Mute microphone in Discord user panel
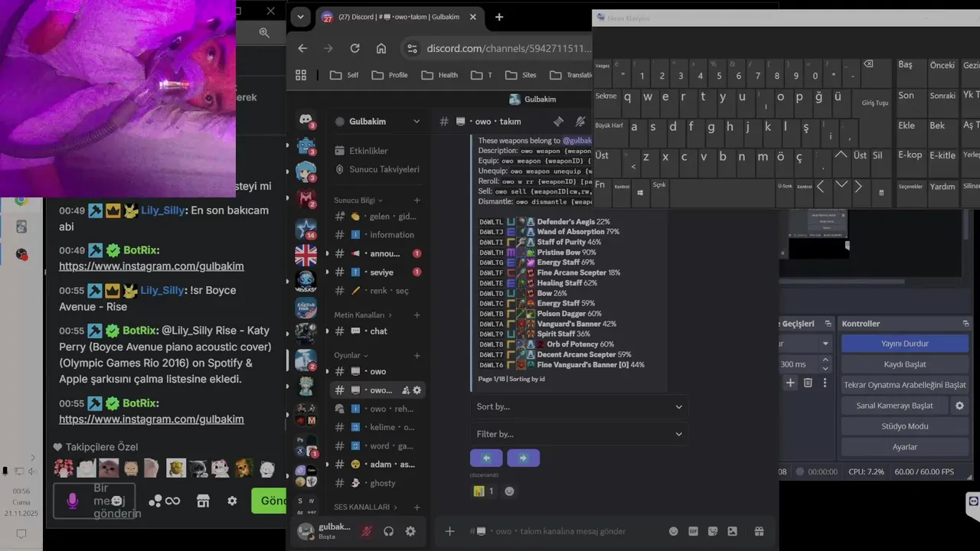The image size is (980, 551). 367,531
